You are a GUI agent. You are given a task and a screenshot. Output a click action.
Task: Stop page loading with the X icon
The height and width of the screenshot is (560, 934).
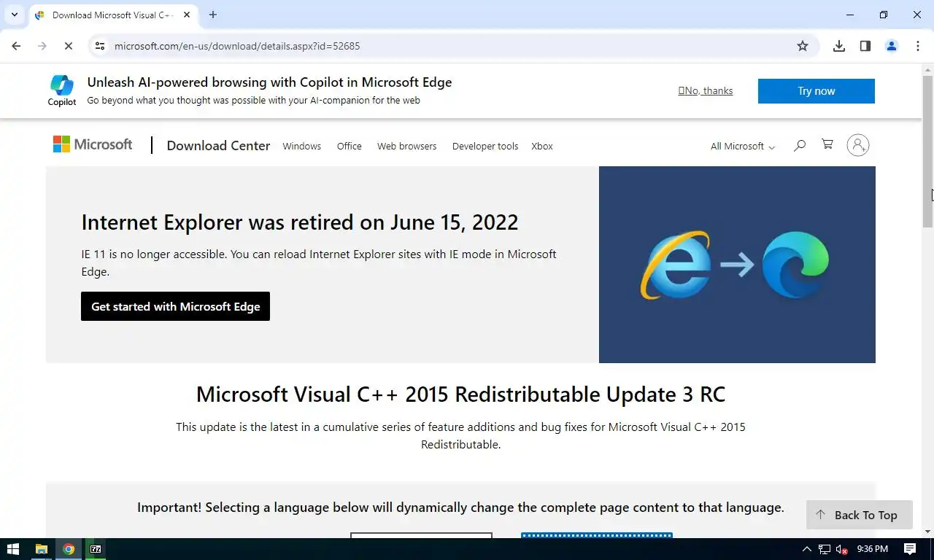(68, 46)
